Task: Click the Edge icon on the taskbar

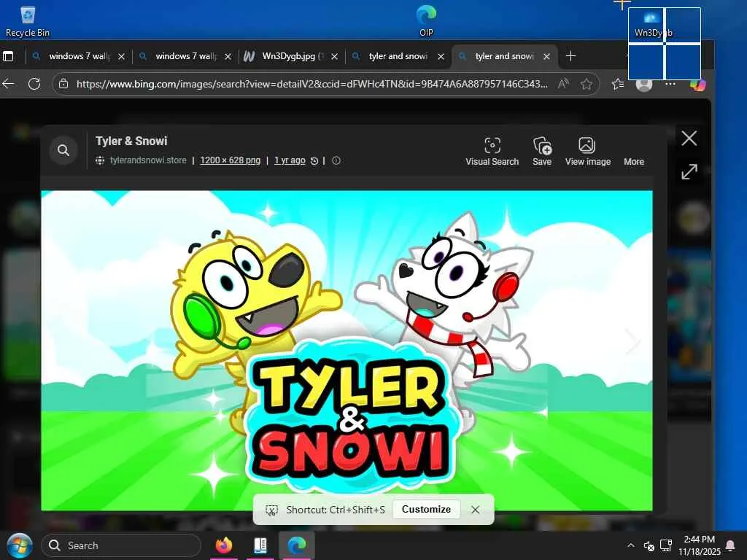Action: pos(296,545)
